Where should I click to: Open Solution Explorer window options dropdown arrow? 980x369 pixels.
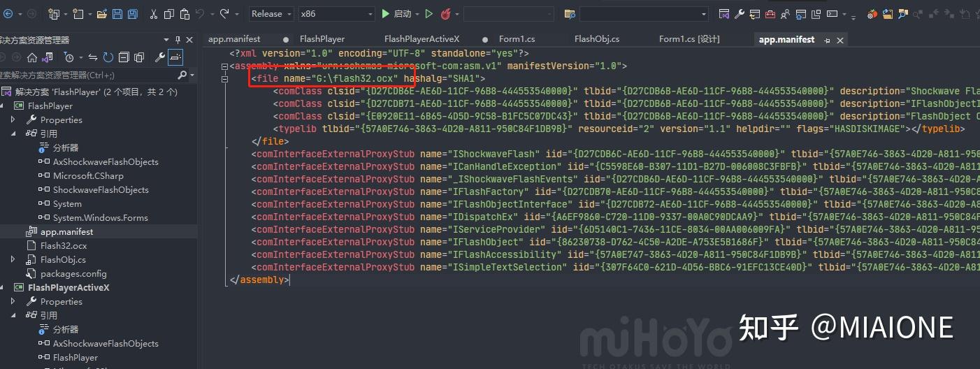point(166,40)
